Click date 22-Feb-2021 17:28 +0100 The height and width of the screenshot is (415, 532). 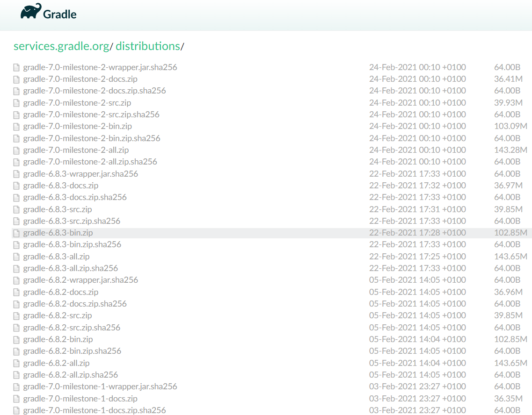coord(417,233)
